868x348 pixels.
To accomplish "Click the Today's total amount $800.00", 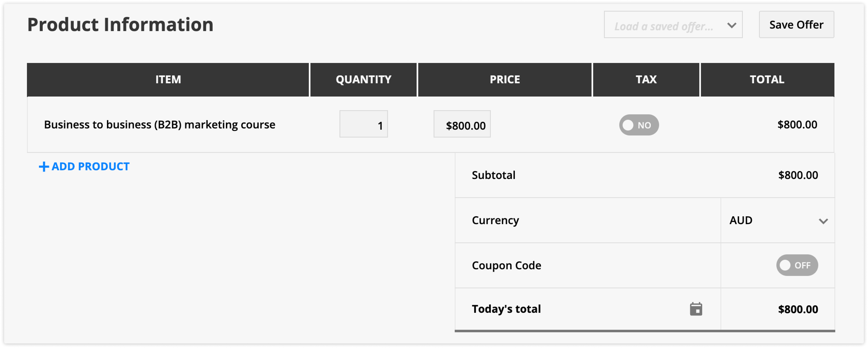I will (x=798, y=309).
